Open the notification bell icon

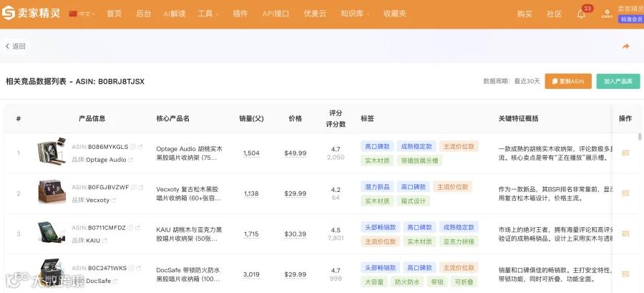pyautogui.click(x=581, y=14)
